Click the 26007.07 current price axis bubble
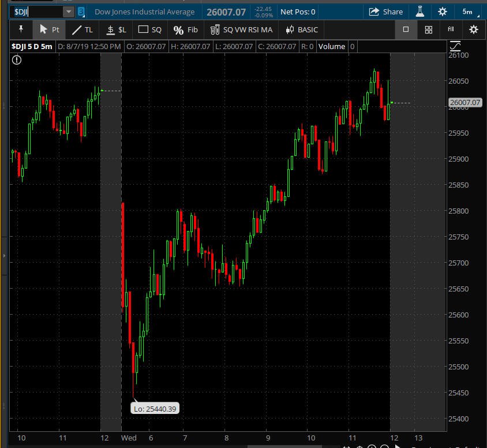 click(x=465, y=103)
